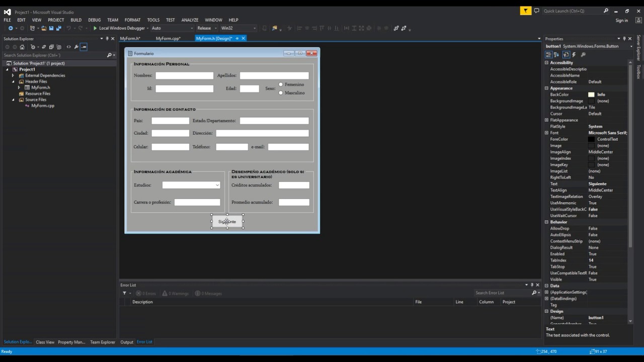
Task: Click Show All Files icon in Solution Explorer
Action: [x=59, y=47]
